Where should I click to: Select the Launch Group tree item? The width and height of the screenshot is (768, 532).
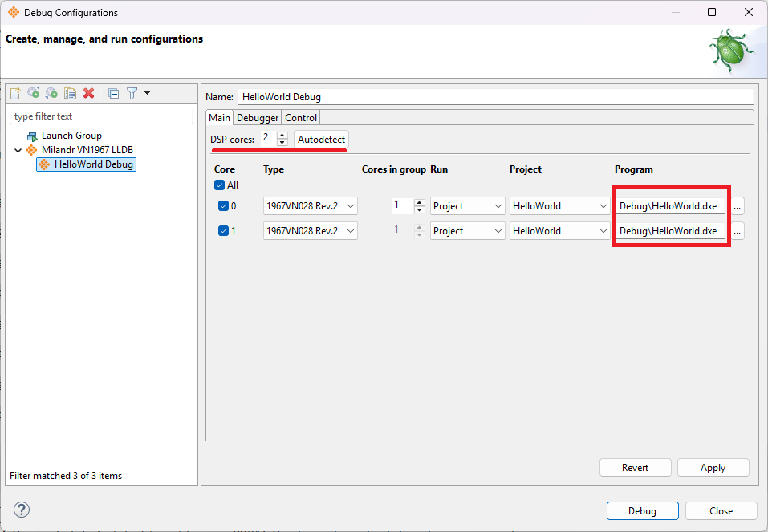tap(71, 136)
